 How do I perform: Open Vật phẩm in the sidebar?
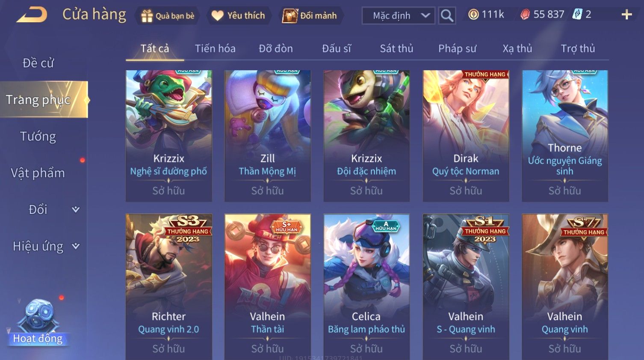coord(38,173)
